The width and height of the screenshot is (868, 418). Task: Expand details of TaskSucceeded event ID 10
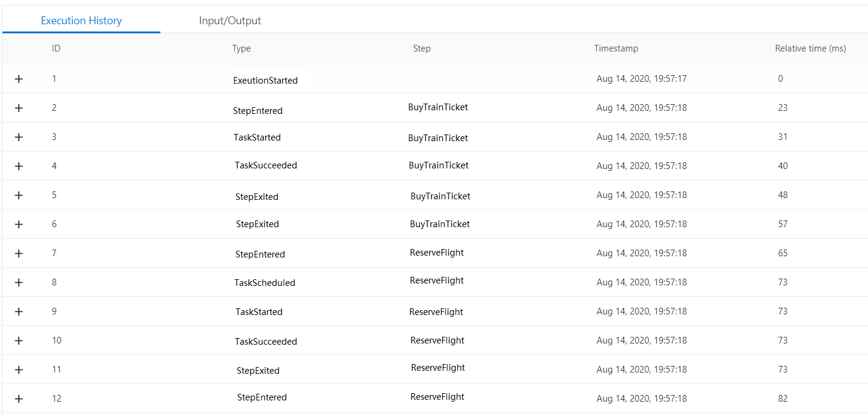(x=19, y=340)
